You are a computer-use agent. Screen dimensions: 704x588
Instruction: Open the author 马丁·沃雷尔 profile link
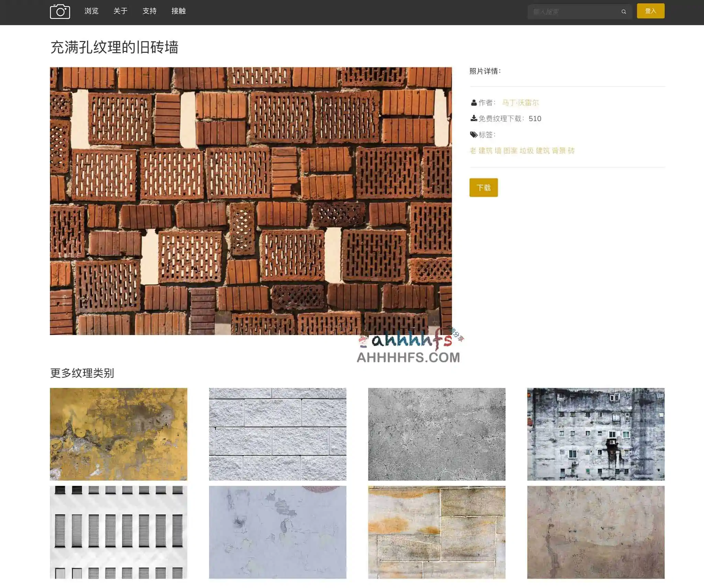(521, 102)
